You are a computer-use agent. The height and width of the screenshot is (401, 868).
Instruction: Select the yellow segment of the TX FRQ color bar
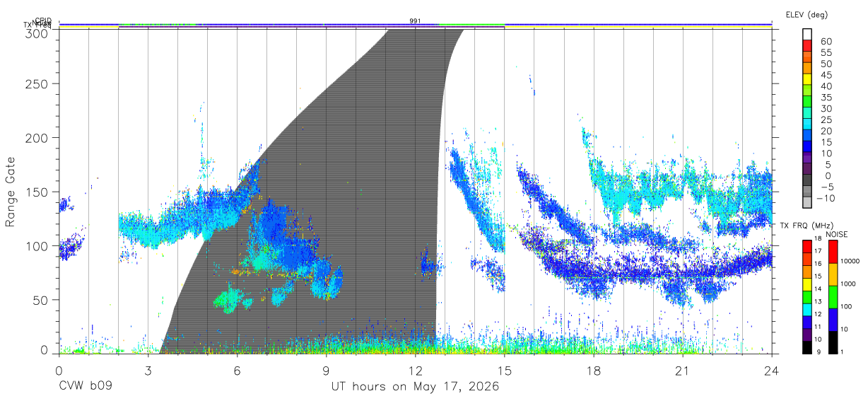pyautogui.click(x=807, y=286)
